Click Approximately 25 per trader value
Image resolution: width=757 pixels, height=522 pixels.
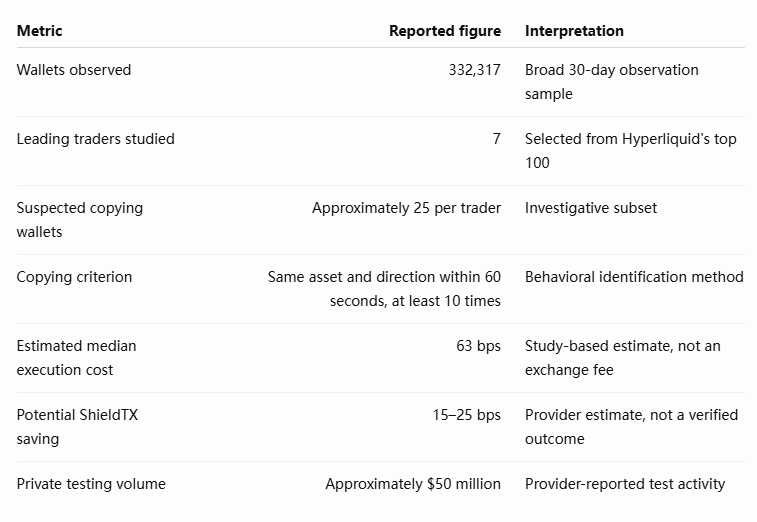point(406,208)
